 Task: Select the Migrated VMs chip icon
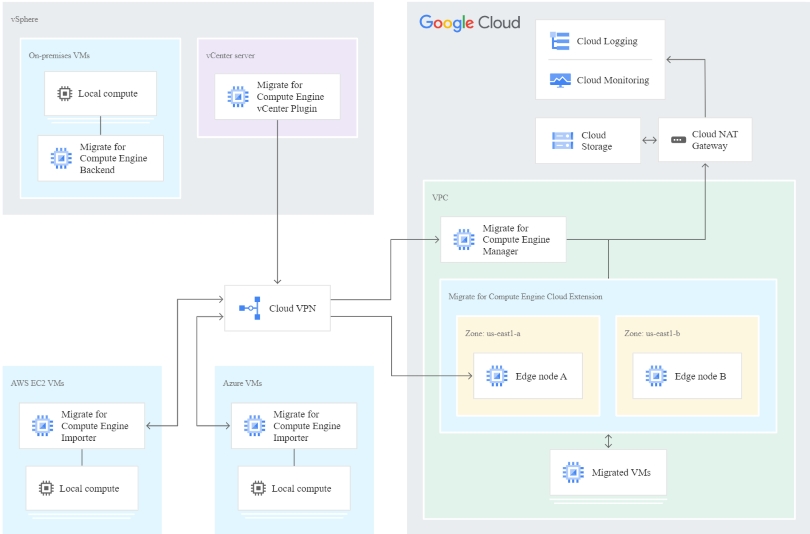click(x=573, y=472)
